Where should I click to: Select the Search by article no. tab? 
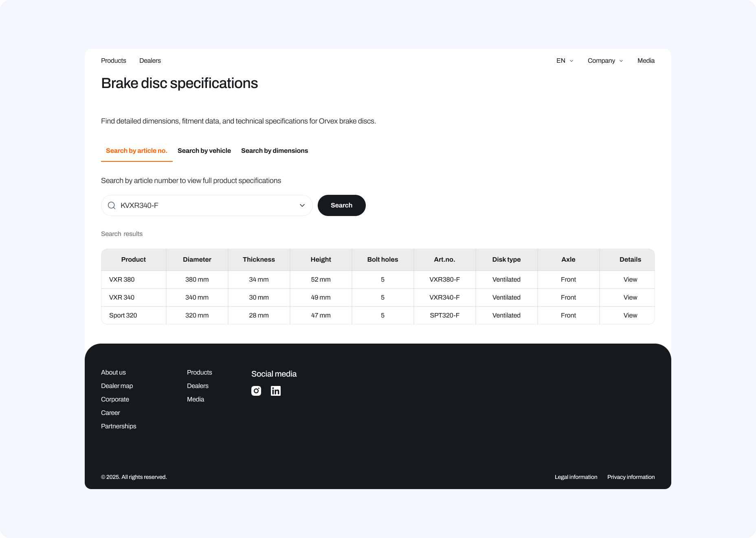pyautogui.click(x=136, y=151)
